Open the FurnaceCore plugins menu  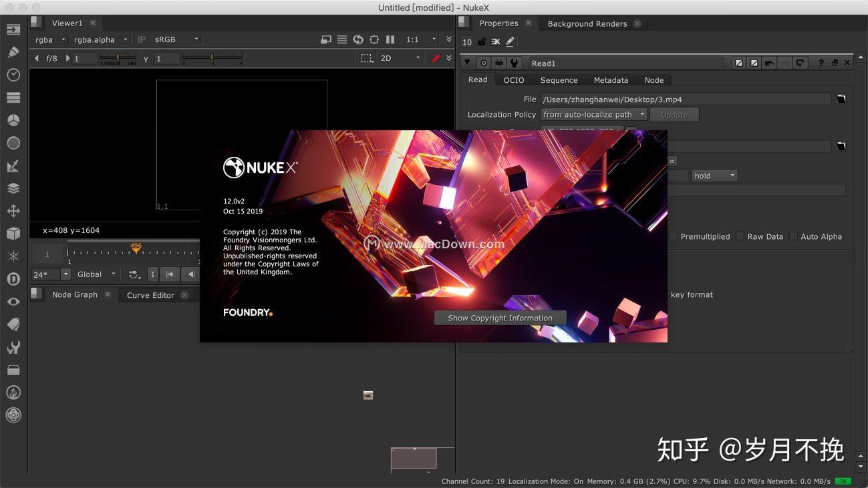[x=13, y=393]
